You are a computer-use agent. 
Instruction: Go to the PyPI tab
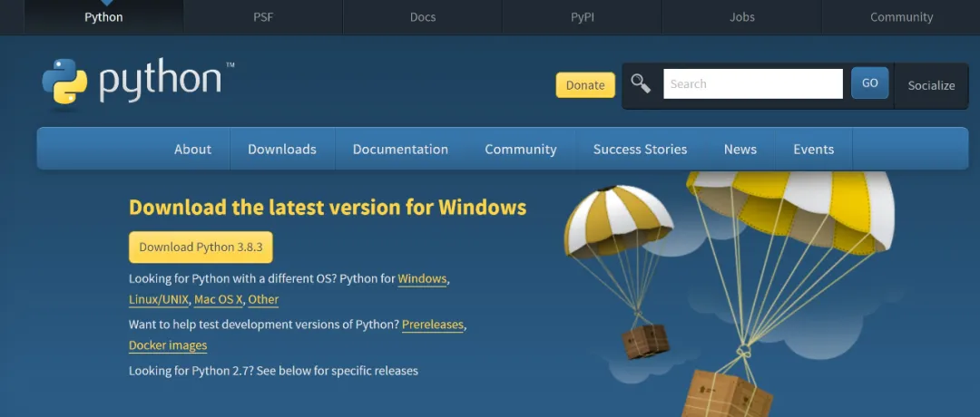582,17
